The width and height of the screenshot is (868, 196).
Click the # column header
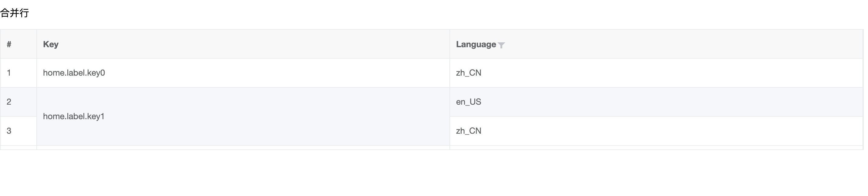coord(9,44)
